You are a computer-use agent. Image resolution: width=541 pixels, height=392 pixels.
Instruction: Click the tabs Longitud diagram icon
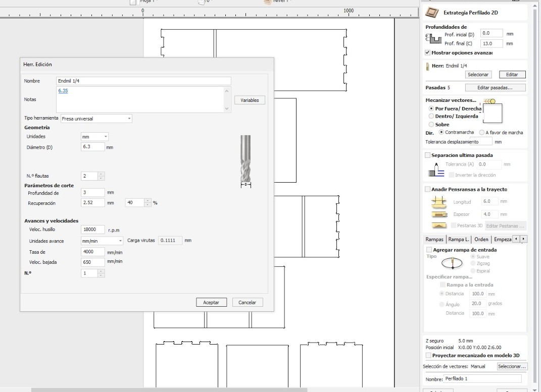[x=439, y=202]
